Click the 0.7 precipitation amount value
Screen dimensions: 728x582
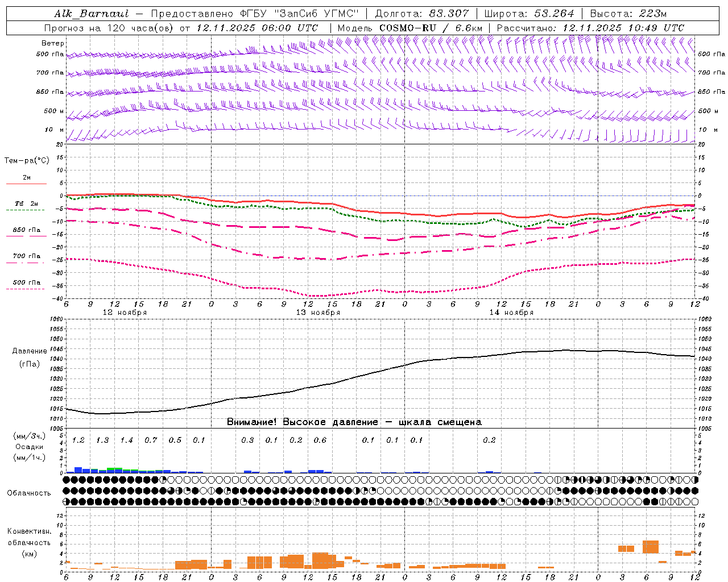pyautogui.click(x=151, y=440)
